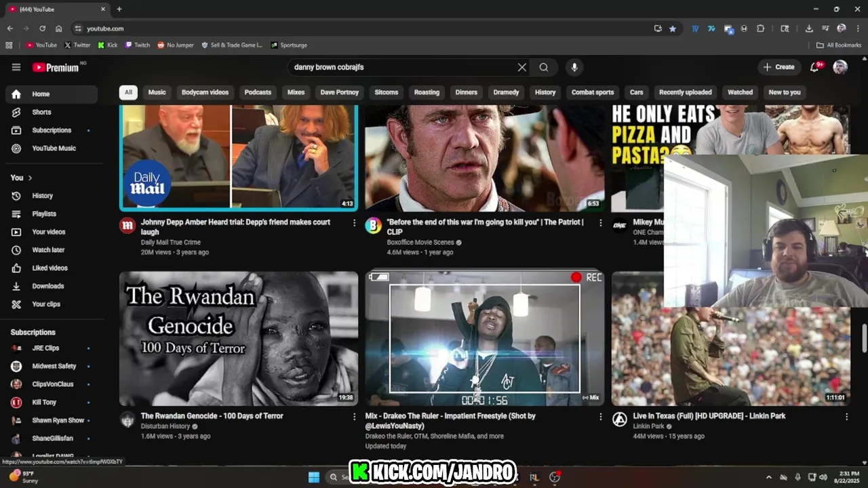Open Playlists in the sidebar

52,214
